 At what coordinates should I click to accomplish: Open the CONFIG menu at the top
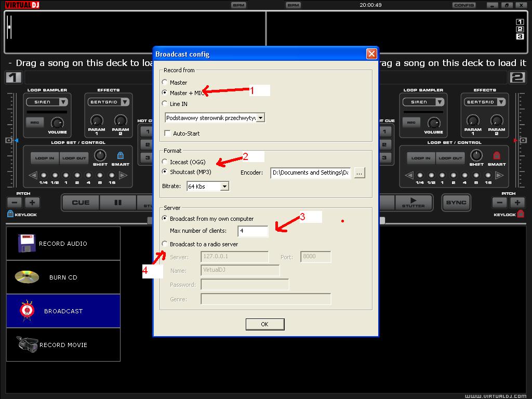tap(464, 5)
